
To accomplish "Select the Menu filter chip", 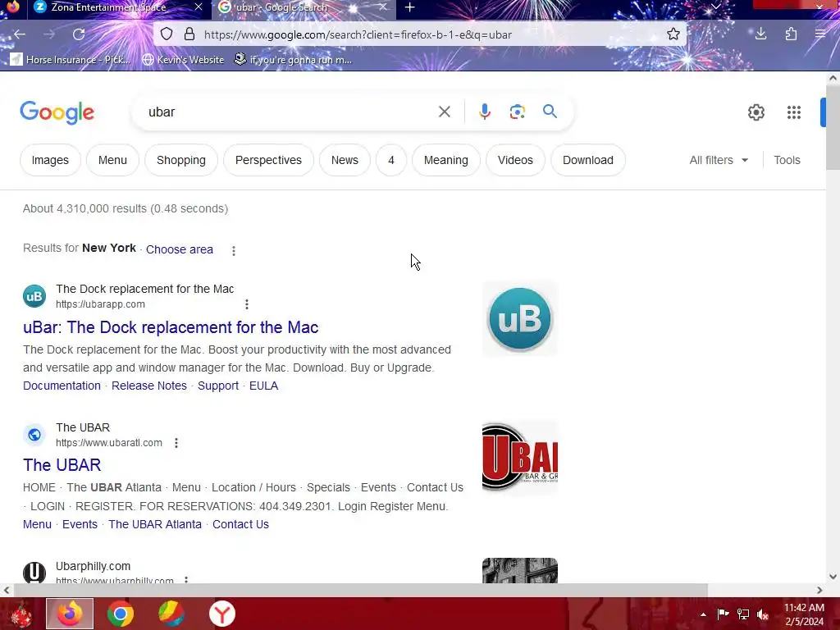I will pyautogui.click(x=112, y=160).
